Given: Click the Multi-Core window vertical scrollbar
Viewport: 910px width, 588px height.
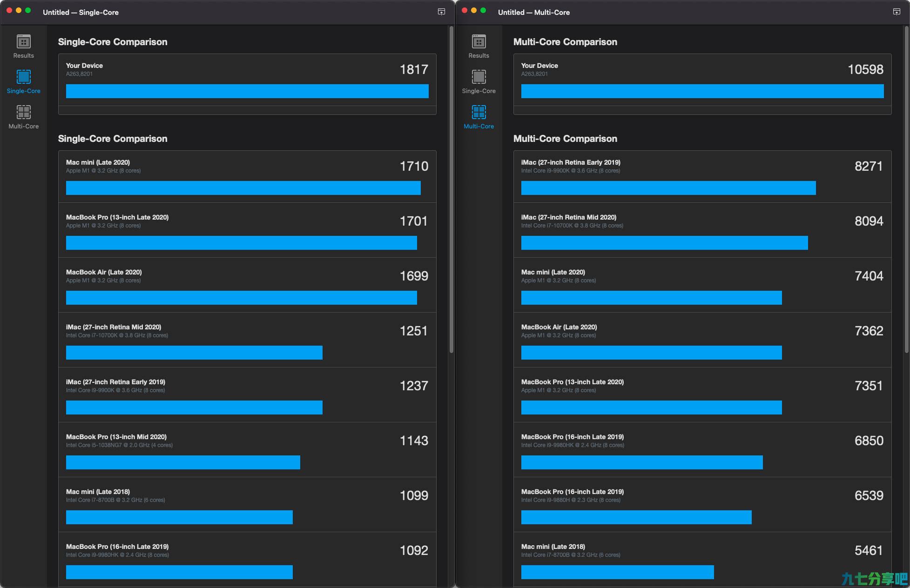Looking at the screenshot, I should point(906,190).
